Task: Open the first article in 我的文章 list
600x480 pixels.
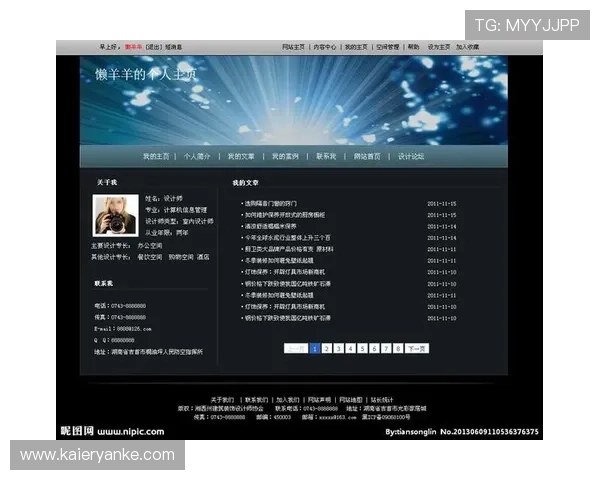Action: click(271, 203)
